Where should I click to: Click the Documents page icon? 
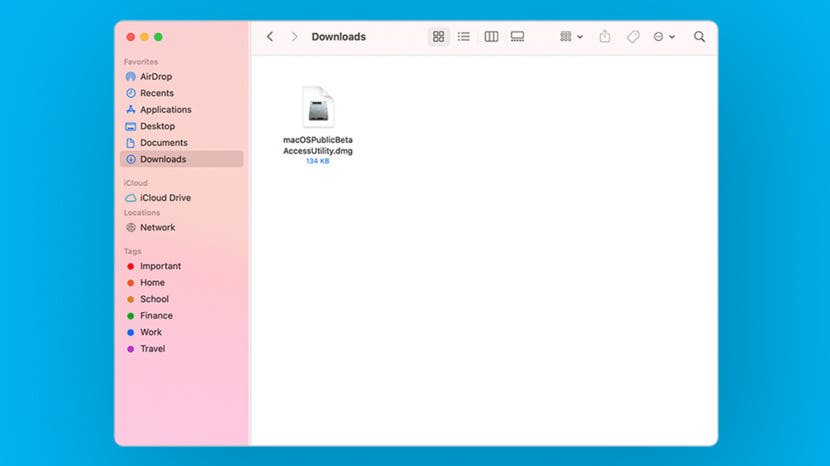(131, 142)
